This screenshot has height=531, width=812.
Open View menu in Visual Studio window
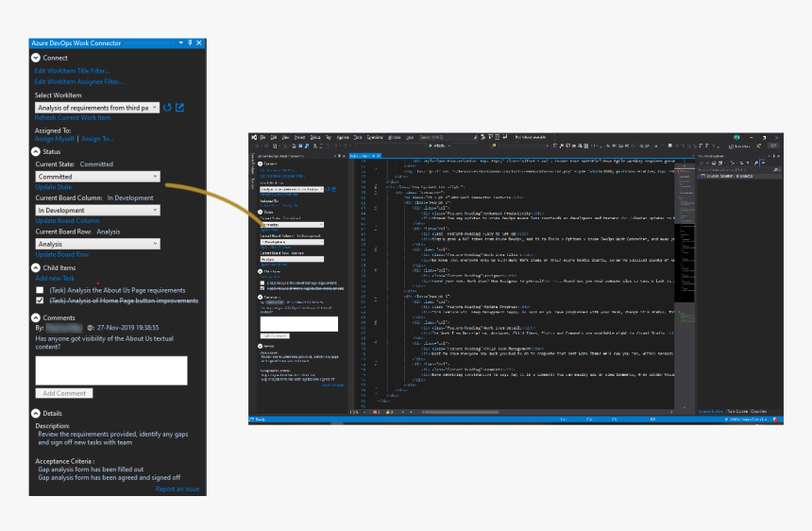pos(285,137)
